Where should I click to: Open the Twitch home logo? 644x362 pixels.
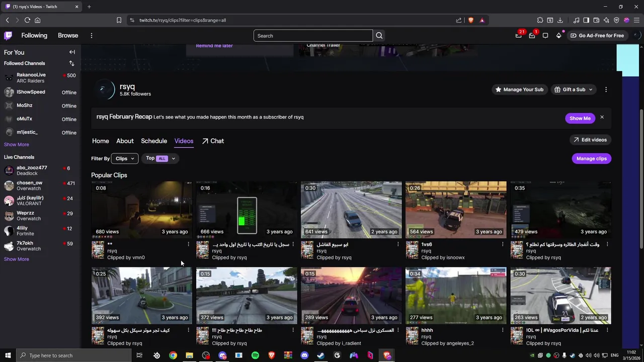tap(8, 36)
